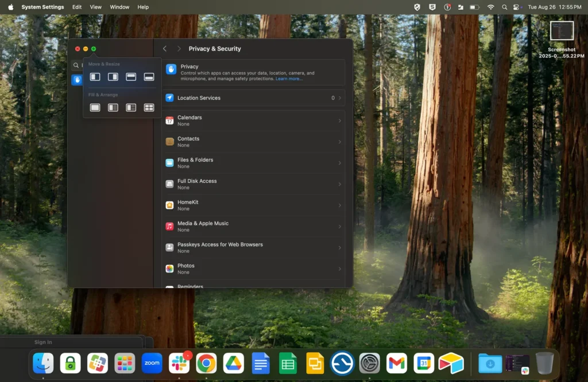Launch Google Chrome from the Dock
Screen dimensions: 588x382
tap(206, 363)
